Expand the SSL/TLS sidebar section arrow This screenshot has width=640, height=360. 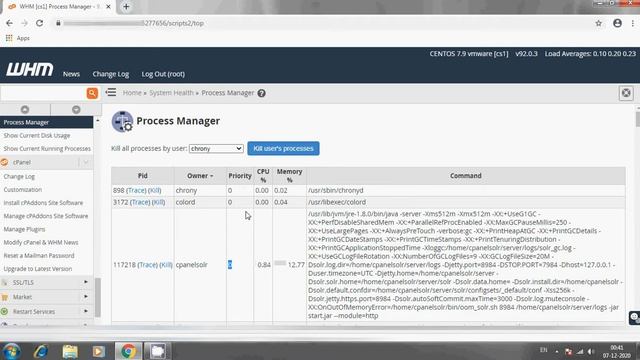click(x=86, y=282)
